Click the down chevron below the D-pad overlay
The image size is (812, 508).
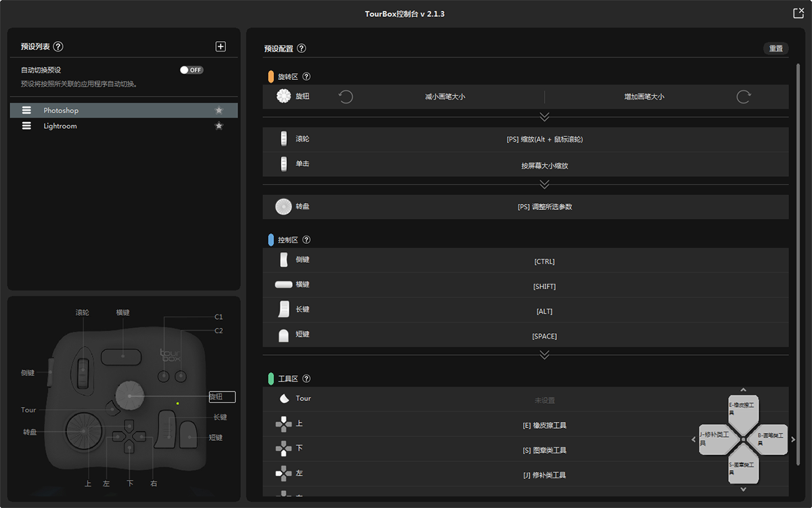[744, 489]
